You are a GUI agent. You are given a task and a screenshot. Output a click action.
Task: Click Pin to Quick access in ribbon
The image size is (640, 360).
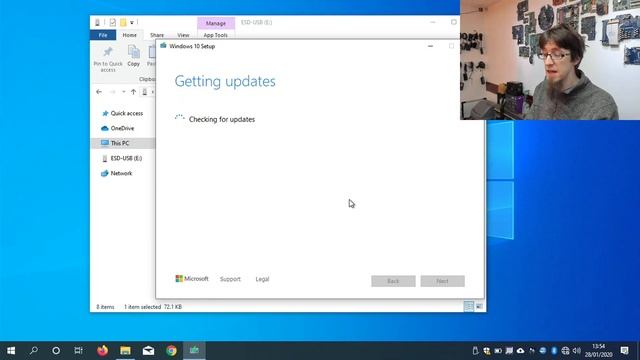point(108,60)
